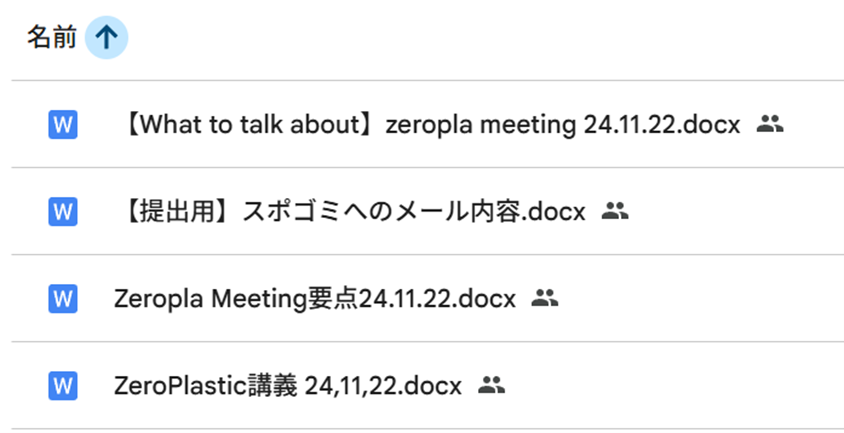
Task: Reverse name sort with the circled up arrow
Action: click(107, 38)
